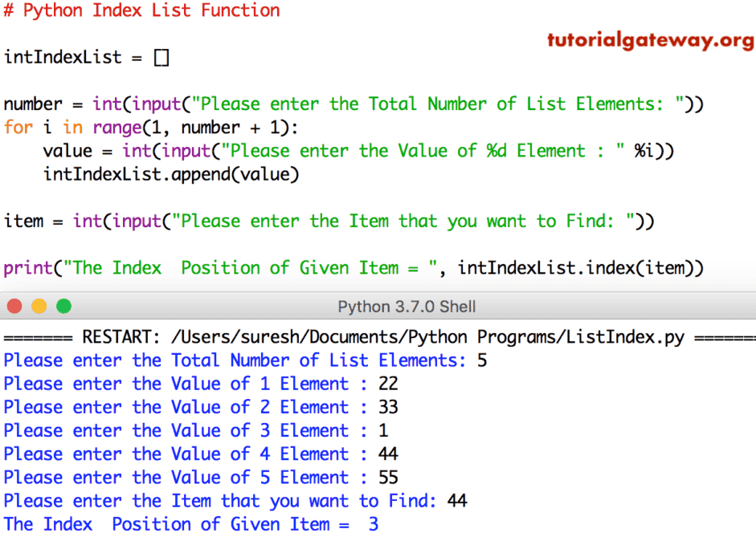Click the tutorialgateway.org logo
Image resolution: width=756 pixels, height=537 pixels.
(651, 39)
